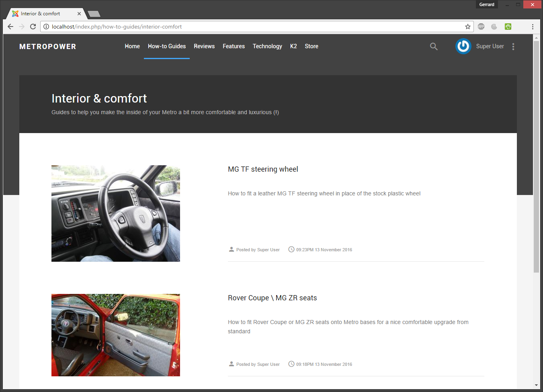Click the Interior & comfort page heading
543x392 pixels.
point(99,99)
